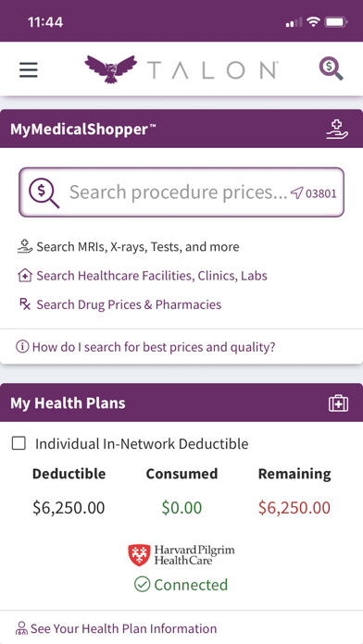
Task: Tap the medical hand icon in MyMedicalShopper header
Action: click(x=337, y=129)
